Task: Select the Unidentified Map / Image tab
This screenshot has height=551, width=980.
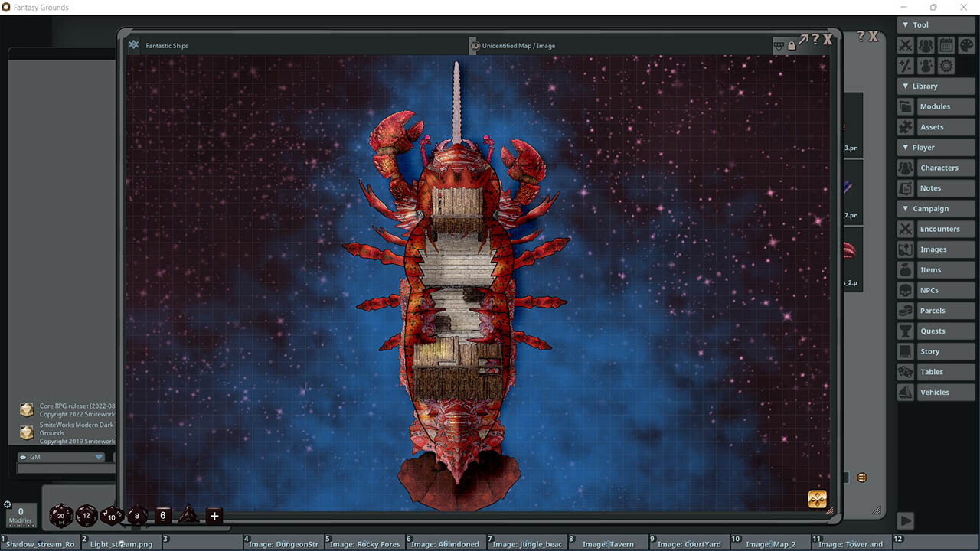Action: (x=518, y=45)
